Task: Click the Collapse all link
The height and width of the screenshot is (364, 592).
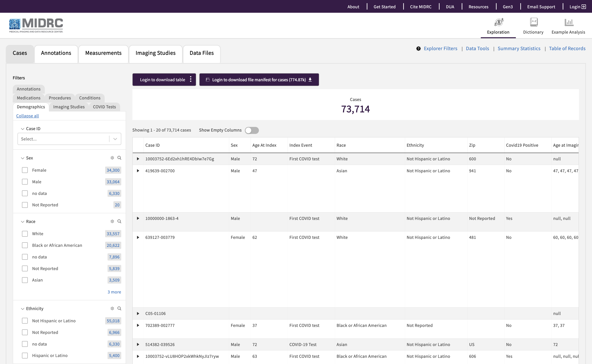Action: pyautogui.click(x=27, y=116)
